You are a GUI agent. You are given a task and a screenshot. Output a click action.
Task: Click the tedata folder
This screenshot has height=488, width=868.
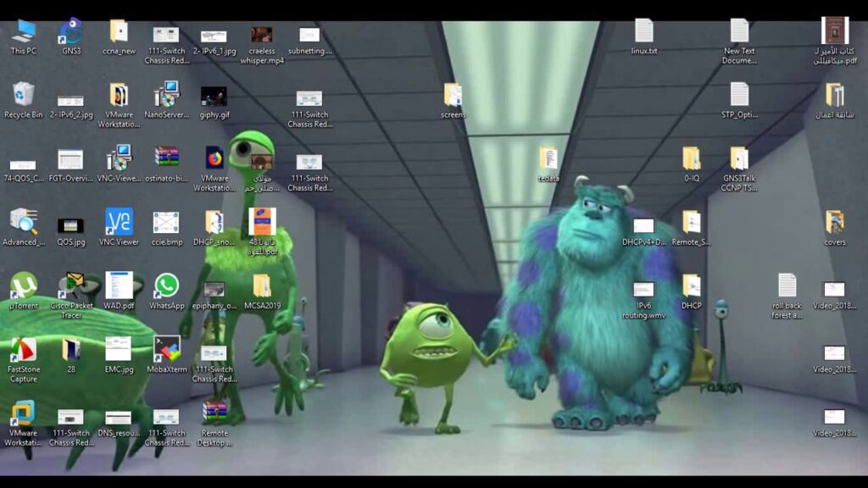(548, 159)
